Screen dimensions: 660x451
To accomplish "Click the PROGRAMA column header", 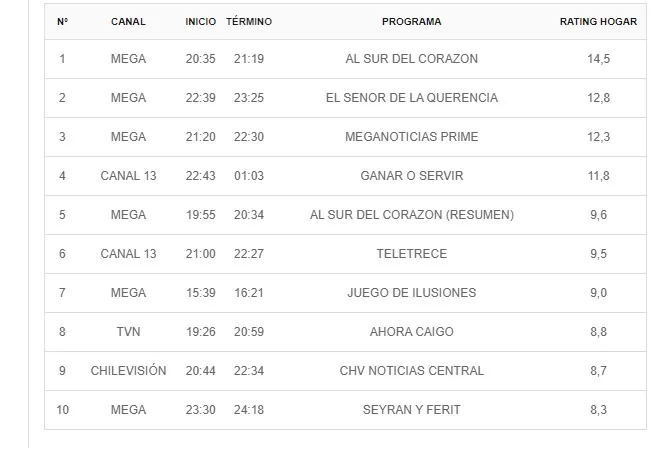I will (x=411, y=21).
